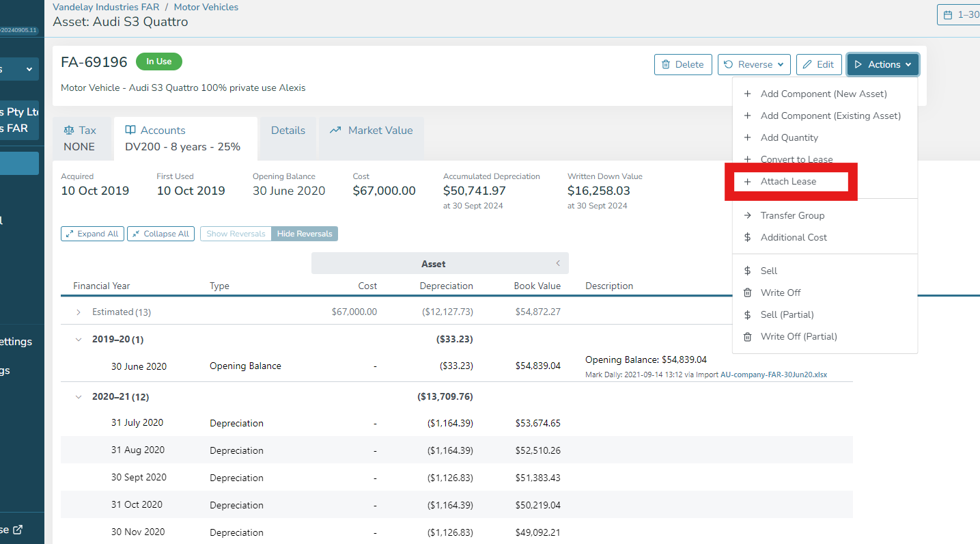Click the play icon on Actions button
980x544 pixels.
[859, 64]
